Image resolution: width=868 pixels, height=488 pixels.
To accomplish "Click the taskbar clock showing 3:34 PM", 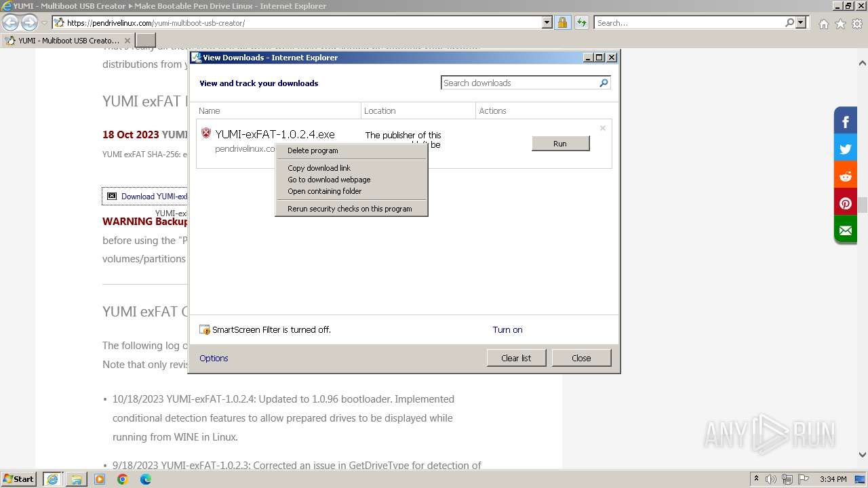I will [833, 479].
